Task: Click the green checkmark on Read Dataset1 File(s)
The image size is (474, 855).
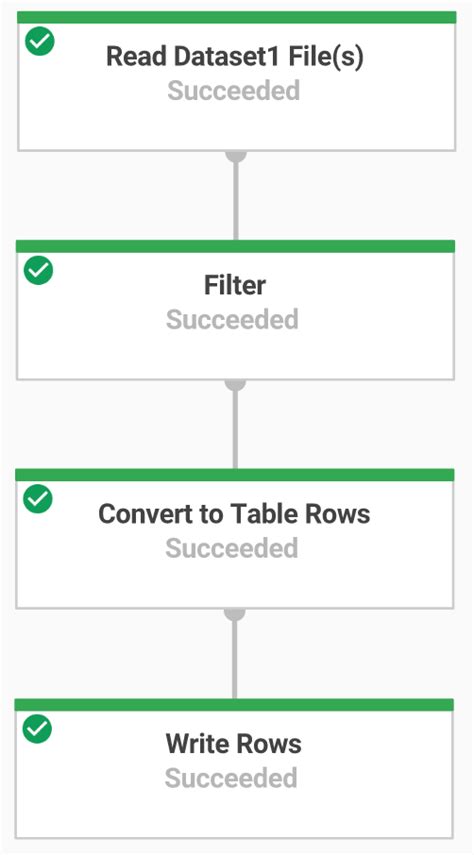Action: [40, 42]
